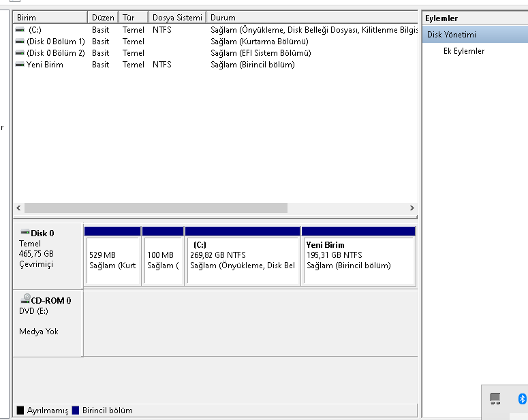Click the safely remove hardware tray icon
528x420 pixels.
pos(495,399)
